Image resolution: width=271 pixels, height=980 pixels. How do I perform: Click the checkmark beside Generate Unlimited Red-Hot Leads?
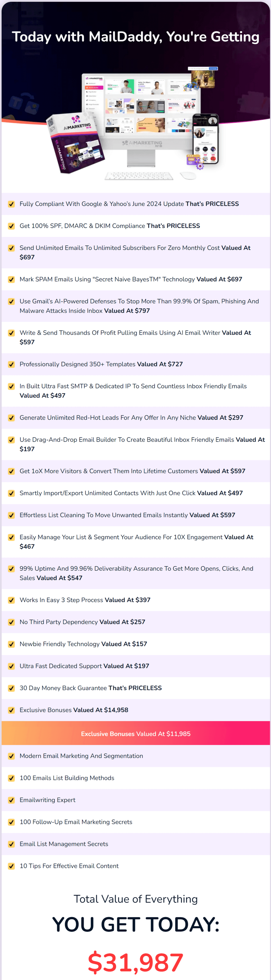point(11,418)
